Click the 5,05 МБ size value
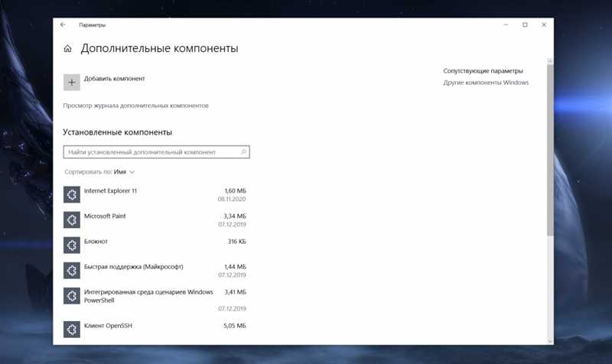The height and width of the screenshot is (364, 612). (x=235, y=325)
